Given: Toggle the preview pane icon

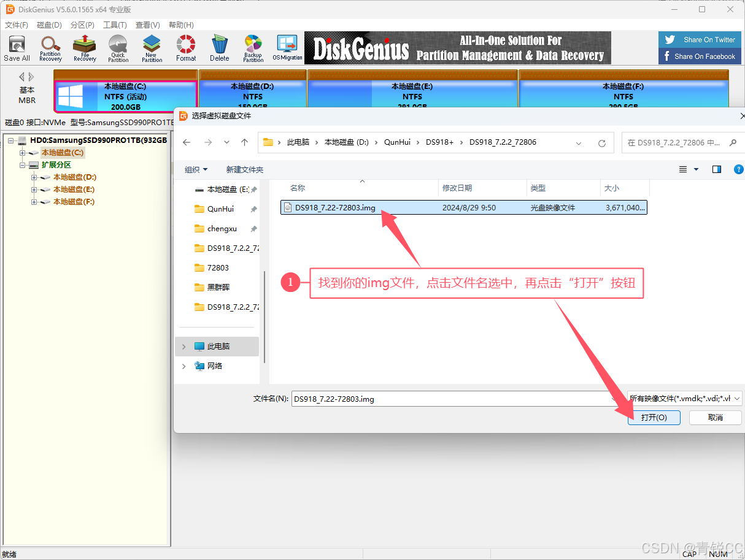Looking at the screenshot, I should (716, 169).
